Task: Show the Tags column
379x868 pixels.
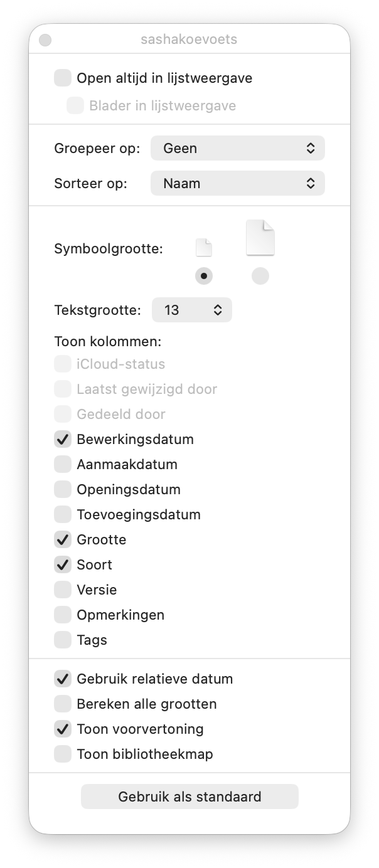Action: point(63,640)
